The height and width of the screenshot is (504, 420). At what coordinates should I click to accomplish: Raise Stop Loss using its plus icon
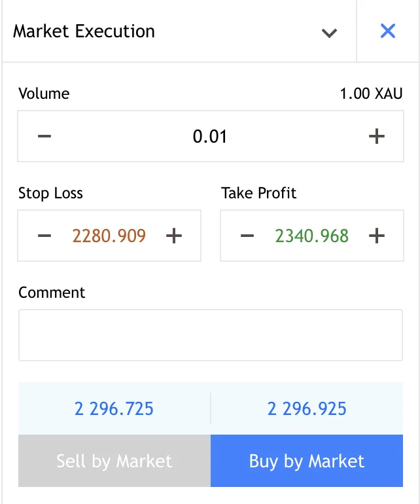pyautogui.click(x=173, y=236)
